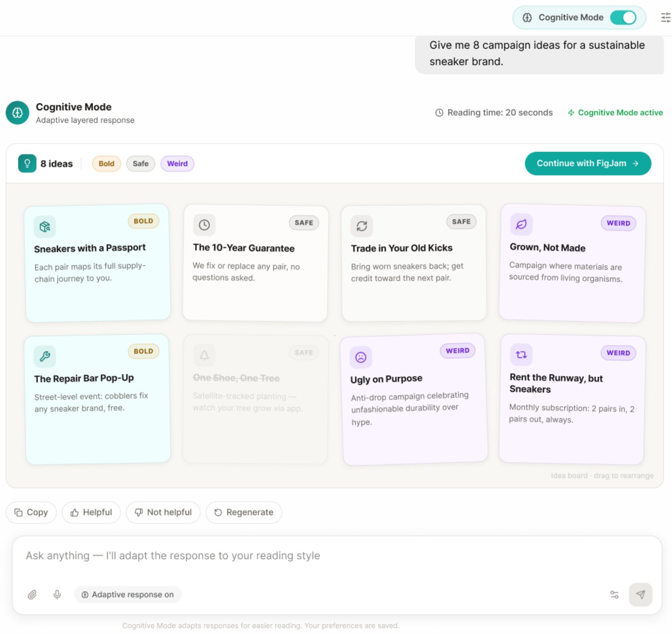
Task: Click the wrench icon on Repair Bar Pop-Up card
Action: pyautogui.click(x=45, y=356)
